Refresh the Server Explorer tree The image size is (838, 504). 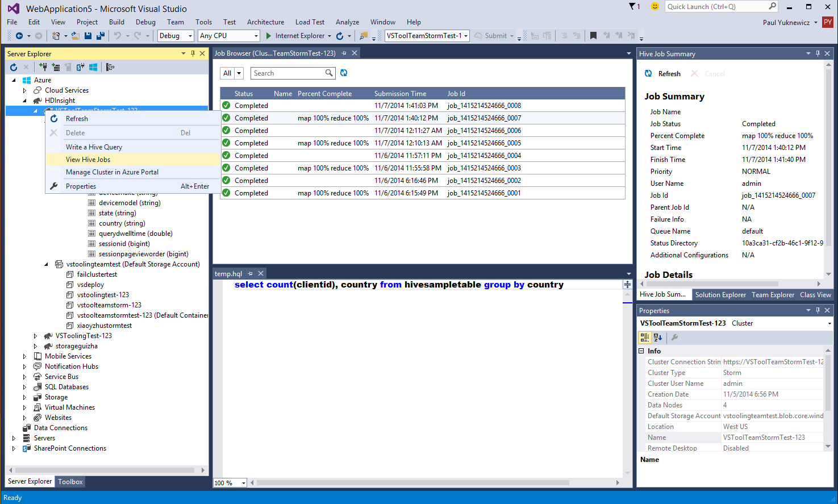[x=14, y=67]
